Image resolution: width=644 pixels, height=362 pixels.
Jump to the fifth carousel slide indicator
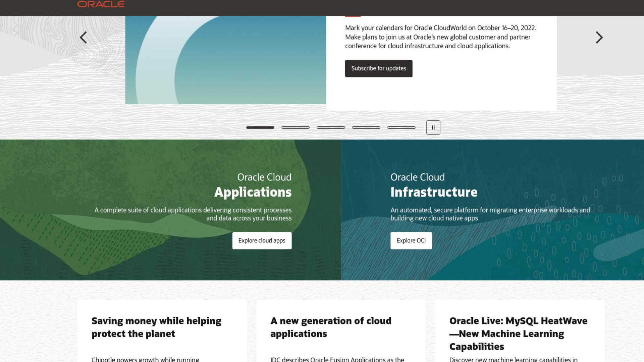tap(401, 127)
